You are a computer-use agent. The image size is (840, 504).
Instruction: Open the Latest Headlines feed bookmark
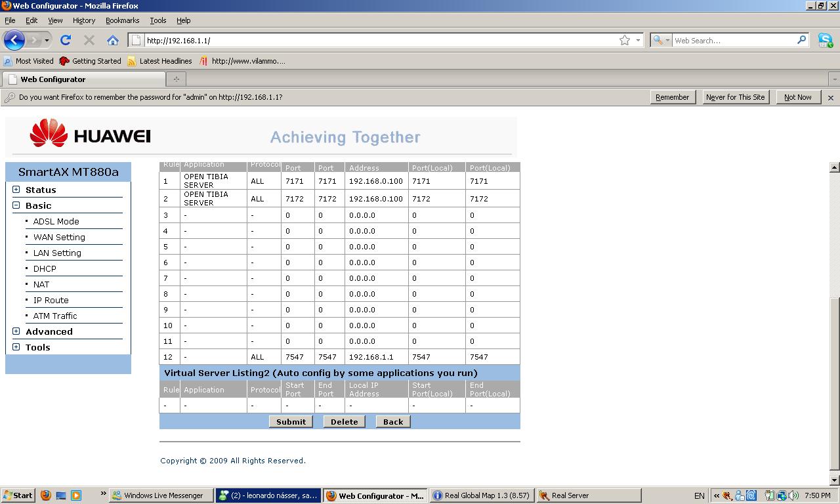(x=159, y=61)
